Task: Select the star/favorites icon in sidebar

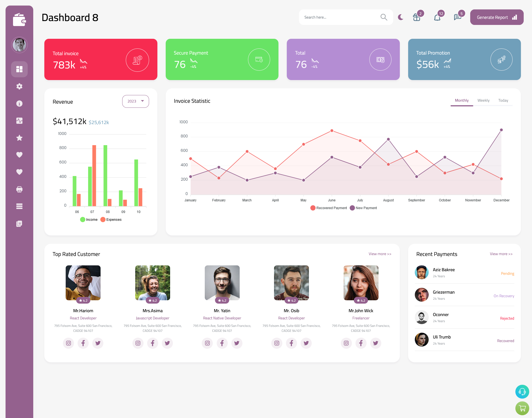Action: click(x=19, y=137)
